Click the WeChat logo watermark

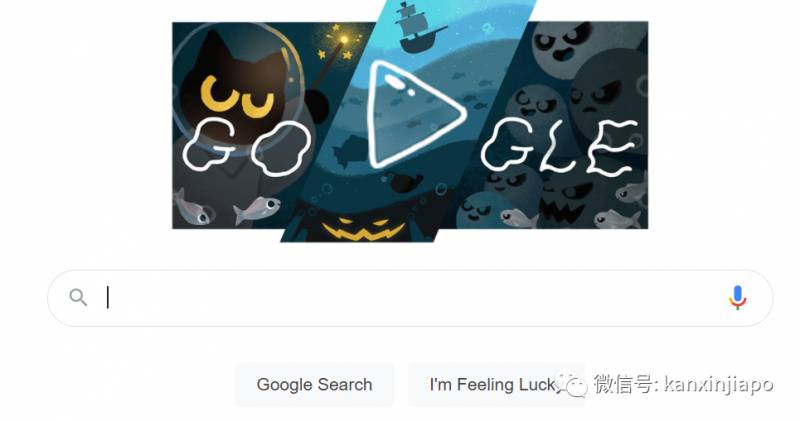571,384
